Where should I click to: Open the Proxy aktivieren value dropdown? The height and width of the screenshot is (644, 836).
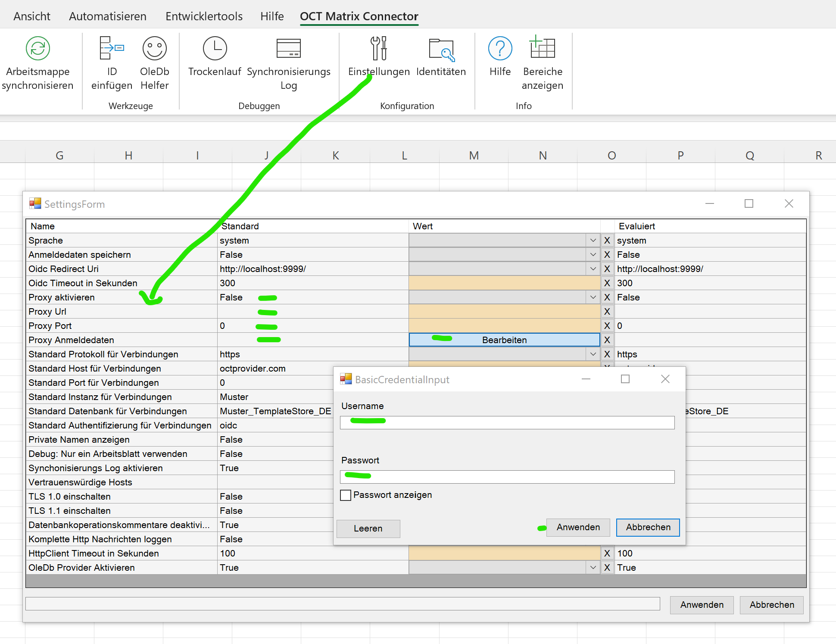coord(593,297)
